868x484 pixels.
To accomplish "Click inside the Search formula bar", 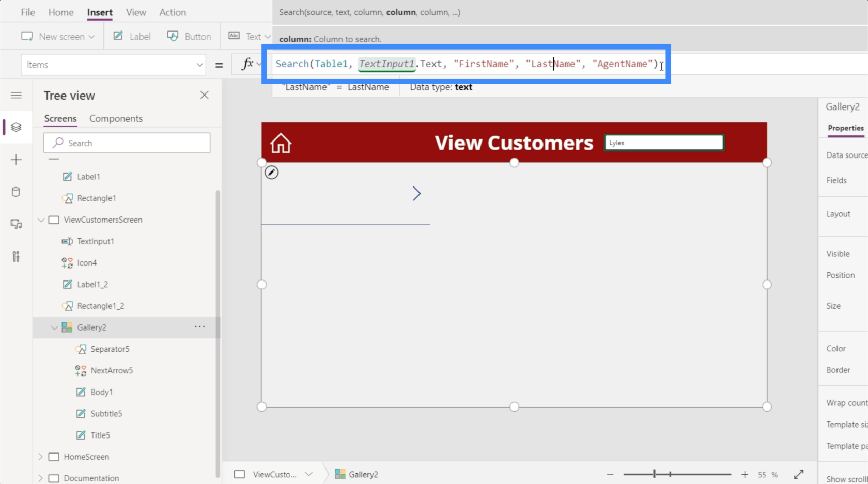I will [x=466, y=64].
